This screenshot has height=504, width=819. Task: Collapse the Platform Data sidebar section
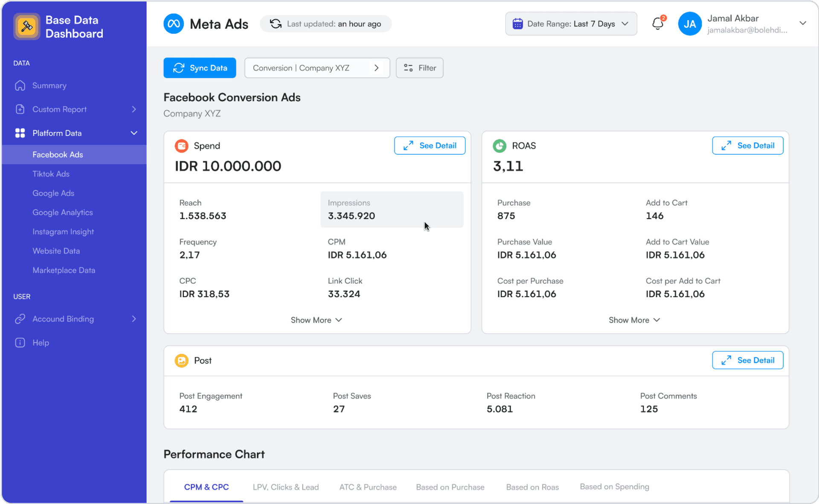[x=134, y=133]
